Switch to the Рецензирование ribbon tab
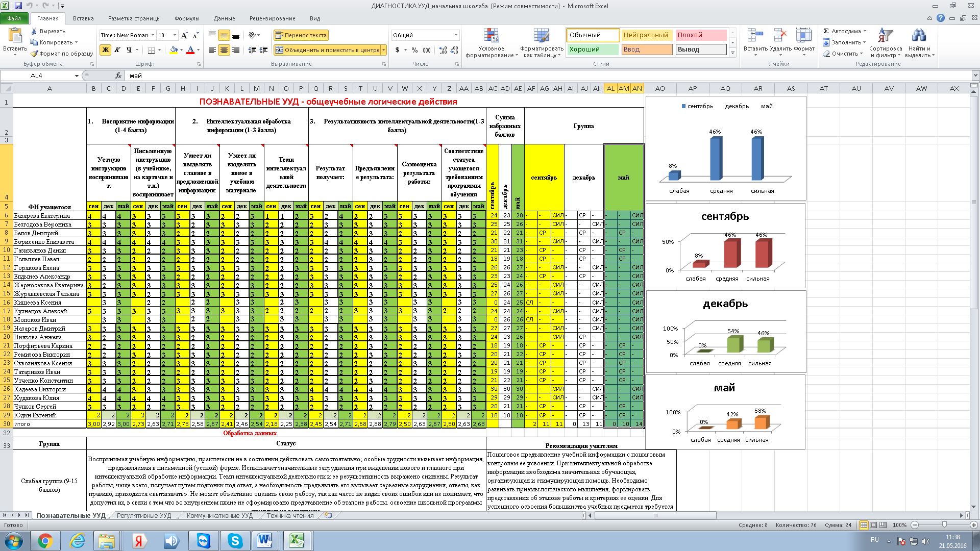 tap(272, 18)
